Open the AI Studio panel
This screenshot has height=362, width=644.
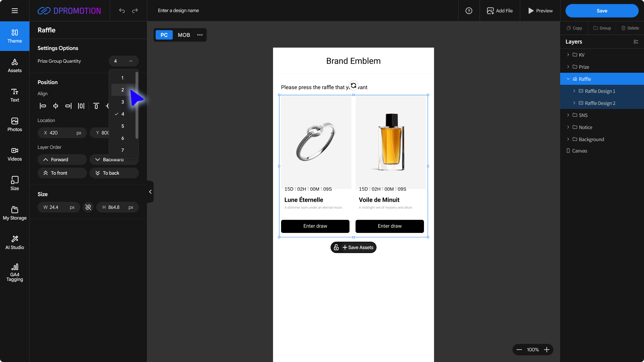tap(15, 242)
